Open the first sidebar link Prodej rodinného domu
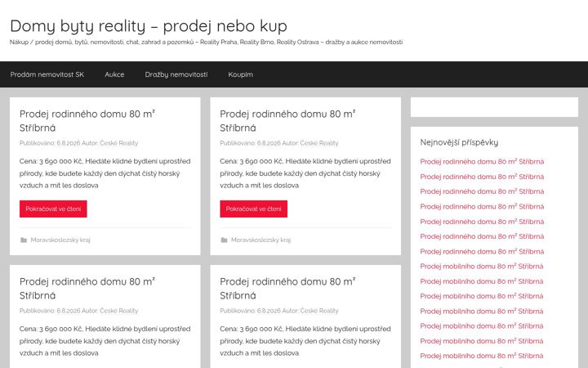The width and height of the screenshot is (588, 368). (482, 161)
